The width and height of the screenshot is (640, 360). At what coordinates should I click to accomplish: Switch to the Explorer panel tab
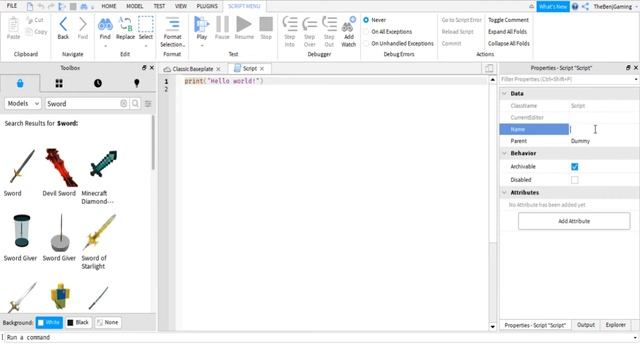click(x=616, y=325)
